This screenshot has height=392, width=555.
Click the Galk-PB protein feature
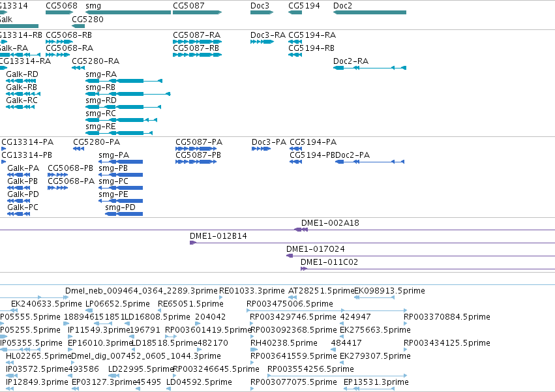click(x=19, y=188)
